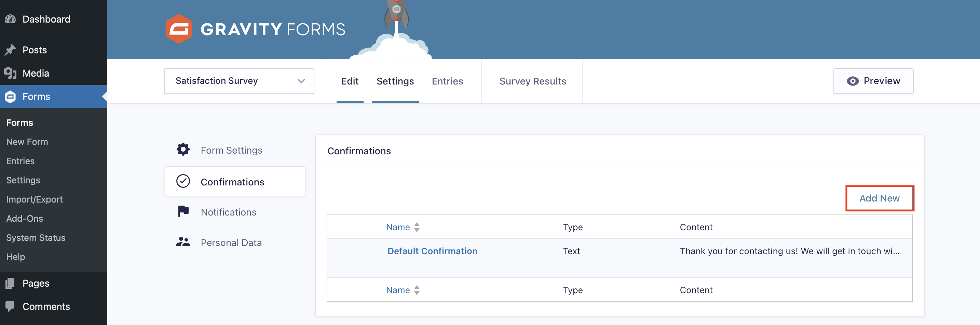Click top 'Content' column header
The height and width of the screenshot is (325, 980).
coord(696,227)
